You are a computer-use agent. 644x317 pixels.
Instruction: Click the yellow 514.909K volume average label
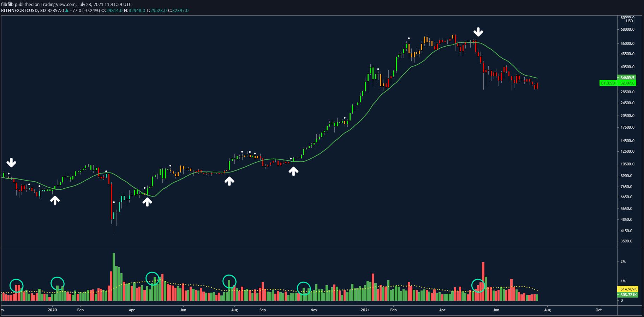coord(627,289)
